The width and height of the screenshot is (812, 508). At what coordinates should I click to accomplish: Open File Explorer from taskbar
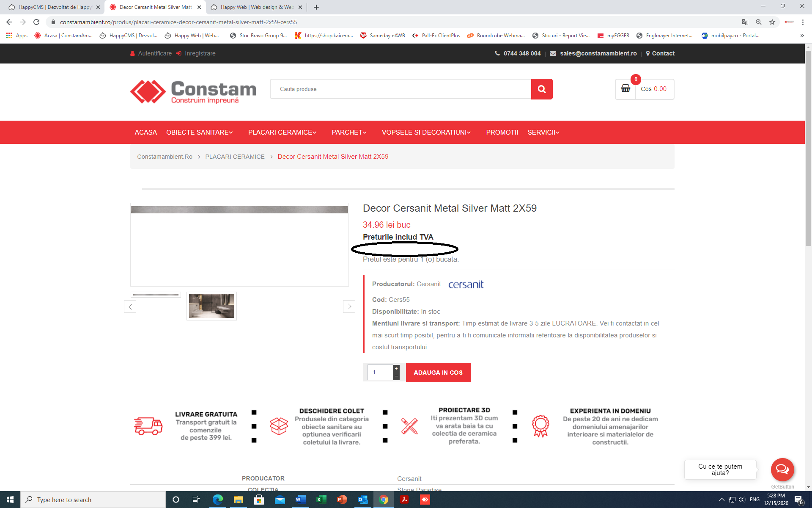tap(238, 500)
